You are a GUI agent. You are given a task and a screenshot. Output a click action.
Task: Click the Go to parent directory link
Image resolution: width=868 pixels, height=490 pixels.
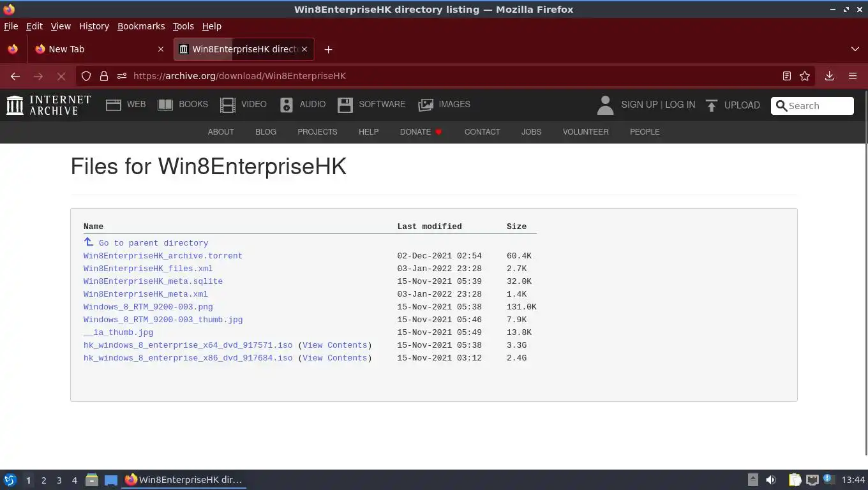pos(153,243)
